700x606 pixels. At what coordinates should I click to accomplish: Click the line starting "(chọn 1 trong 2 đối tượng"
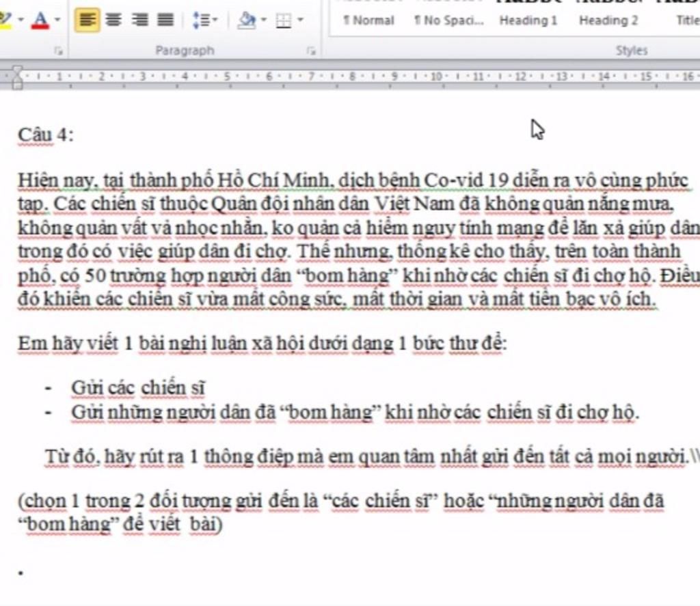(340, 501)
